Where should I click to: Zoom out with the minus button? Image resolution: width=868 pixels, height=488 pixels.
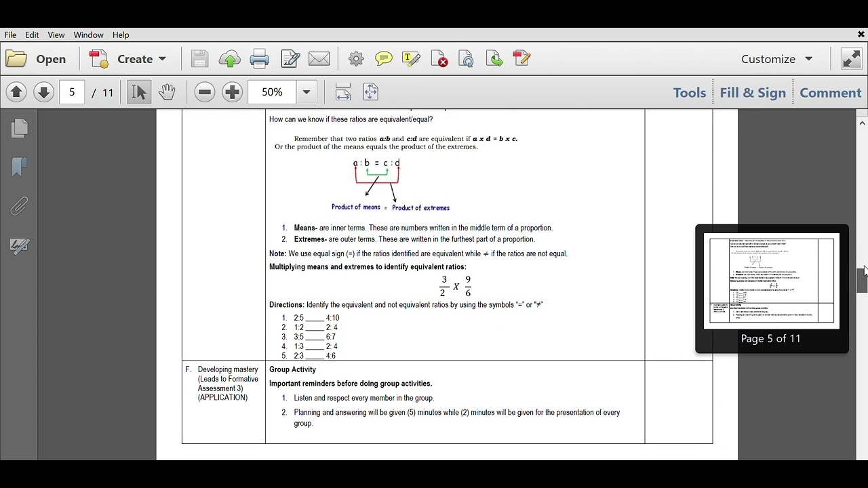[x=205, y=92]
